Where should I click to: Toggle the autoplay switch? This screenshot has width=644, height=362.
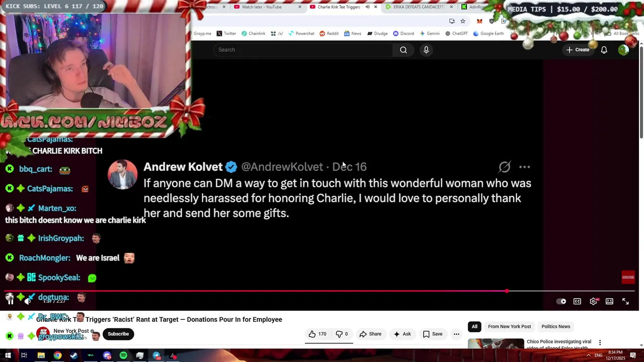tap(561, 301)
